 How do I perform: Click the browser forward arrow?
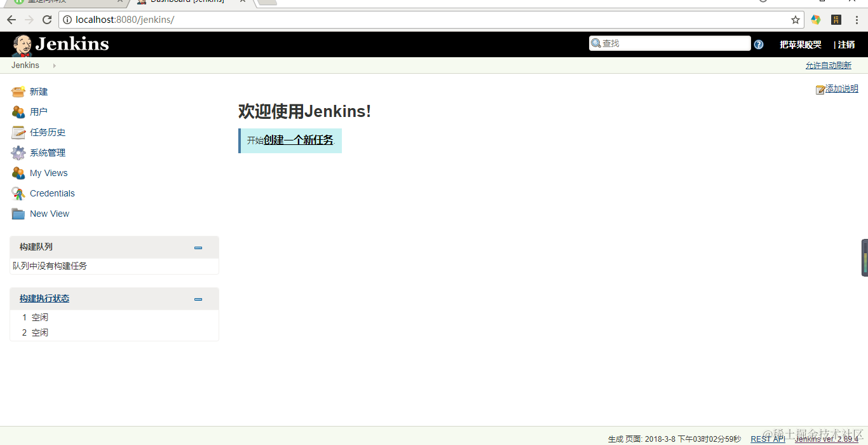tap(29, 20)
